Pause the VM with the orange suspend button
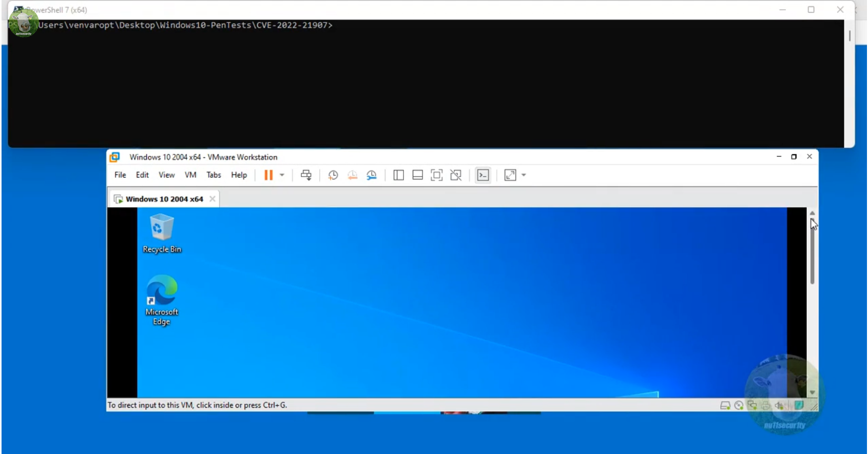868x454 pixels. pos(268,175)
